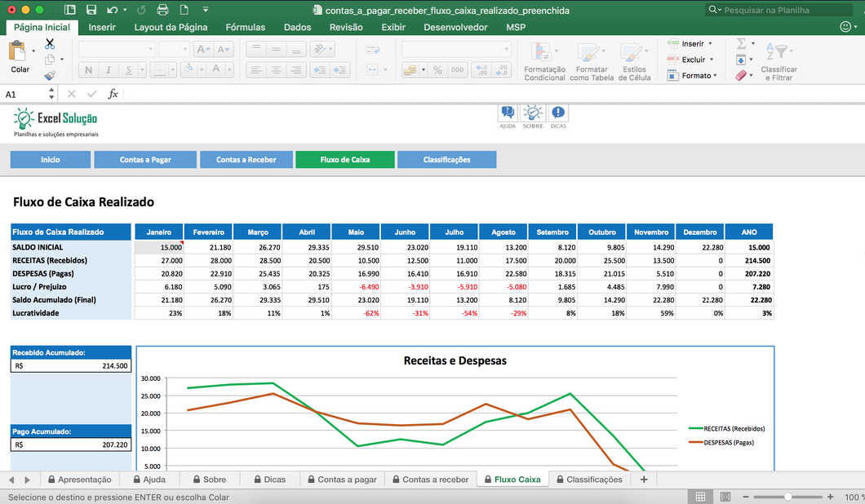865x504 pixels.
Task: Click the AJUDA help icon on the sheet
Action: coord(507,113)
